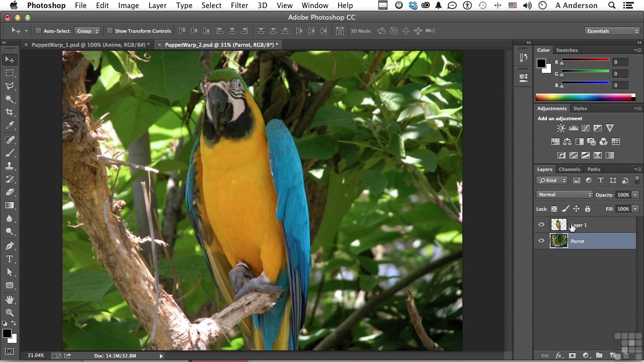Switch to PuppetWarp_1.psd document tab
Image resolution: width=644 pixels, height=362 pixels.
(x=90, y=45)
